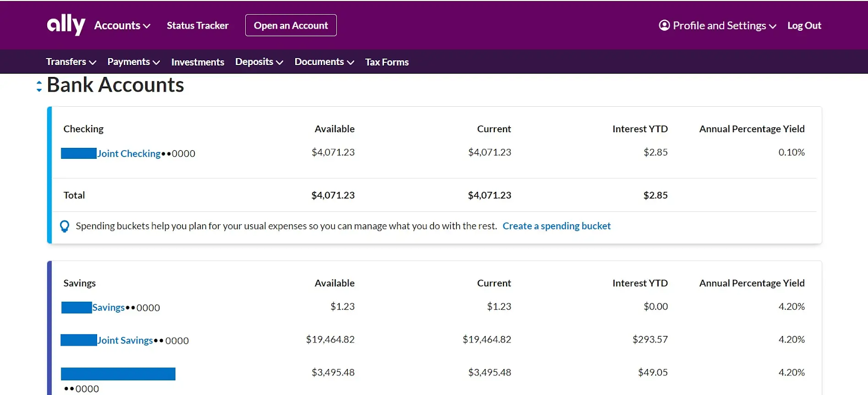The image size is (868, 395).
Task: Click the Open an Account button
Action: (x=291, y=25)
